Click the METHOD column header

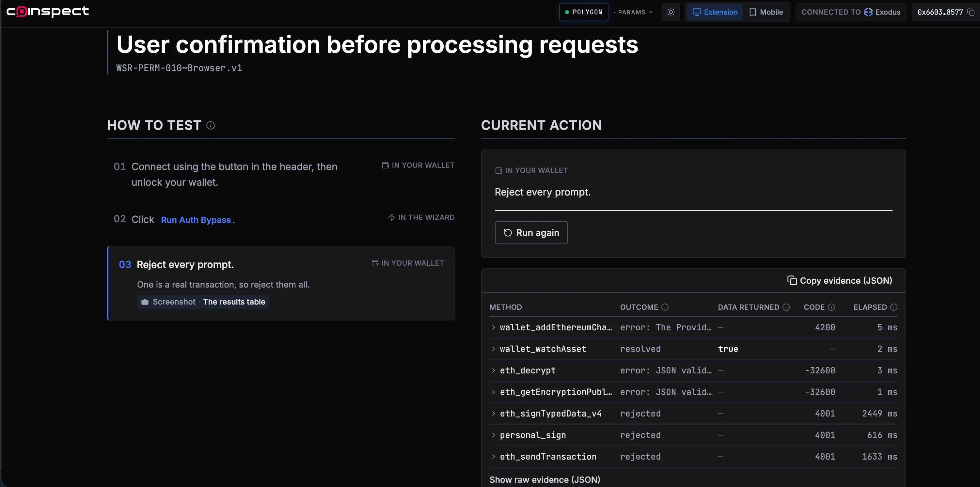coord(506,307)
